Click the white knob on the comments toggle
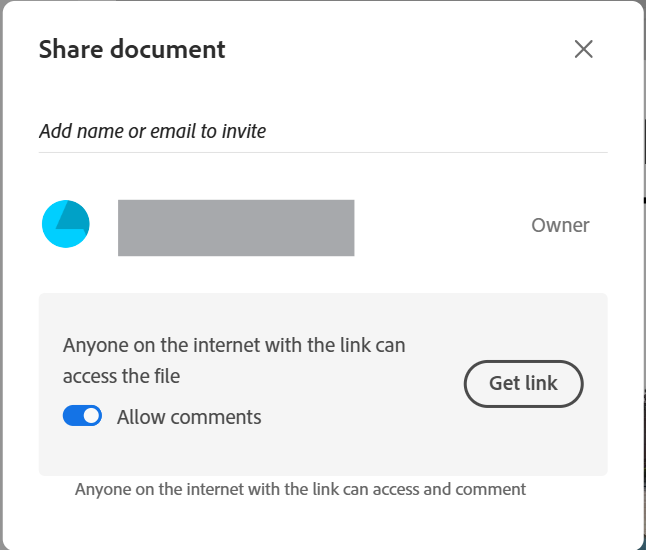Image resolution: width=646 pixels, height=550 pixels. [x=91, y=416]
